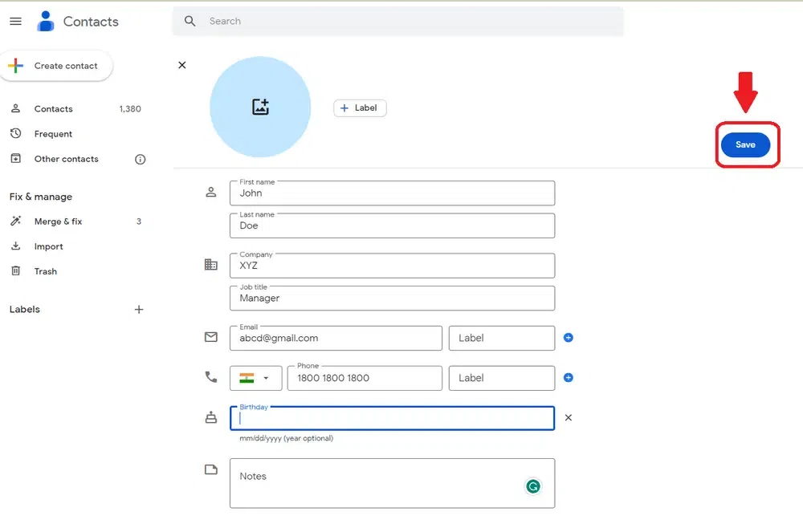
Task: Open the hamburger main menu
Action: tap(15, 22)
